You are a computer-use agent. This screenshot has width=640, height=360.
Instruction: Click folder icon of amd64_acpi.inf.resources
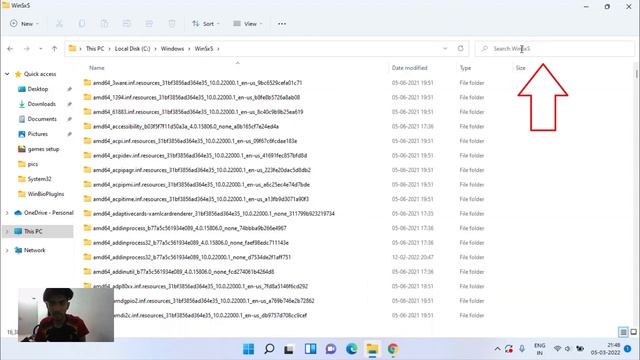coord(87,140)
